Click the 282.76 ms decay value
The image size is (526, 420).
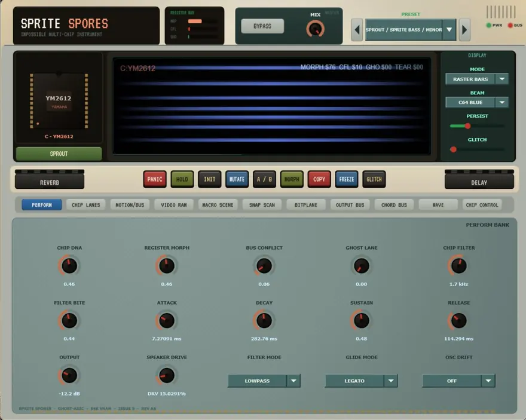pyautogui.click(x=264, y=339)
